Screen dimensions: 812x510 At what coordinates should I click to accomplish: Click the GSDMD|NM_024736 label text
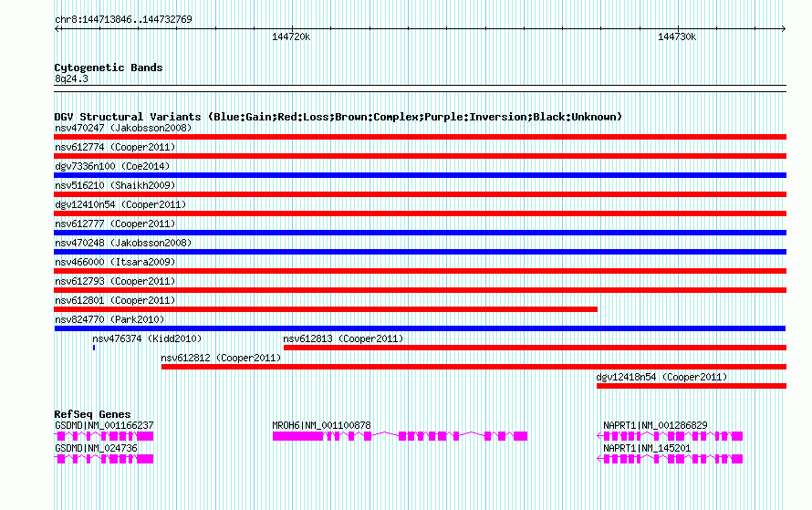[x=96, y=448]
